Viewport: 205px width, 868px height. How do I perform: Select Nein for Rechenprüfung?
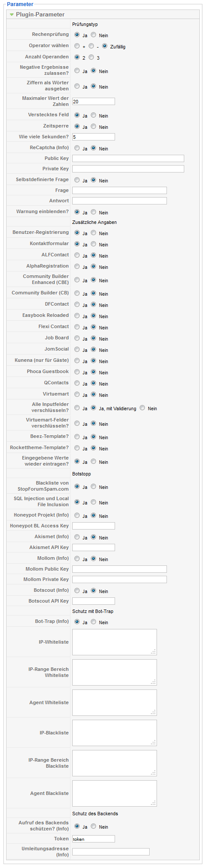pyautogui.click(x=93, y=35)
